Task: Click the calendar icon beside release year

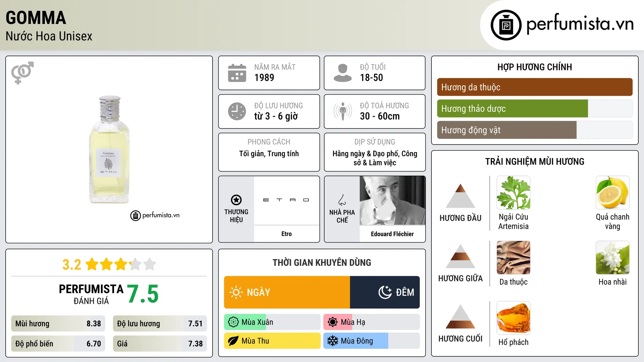Action: (237, 73)
